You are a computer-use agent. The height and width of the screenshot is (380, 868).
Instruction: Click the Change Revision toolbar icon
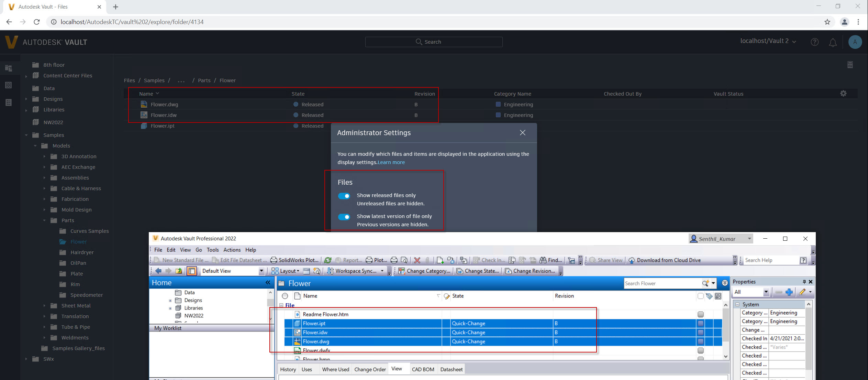pos(508,271)
